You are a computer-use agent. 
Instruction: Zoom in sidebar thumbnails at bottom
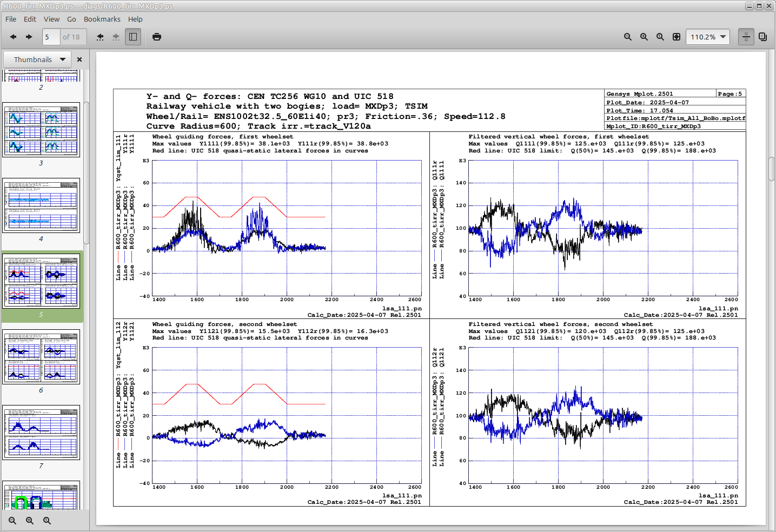[30, 521]
